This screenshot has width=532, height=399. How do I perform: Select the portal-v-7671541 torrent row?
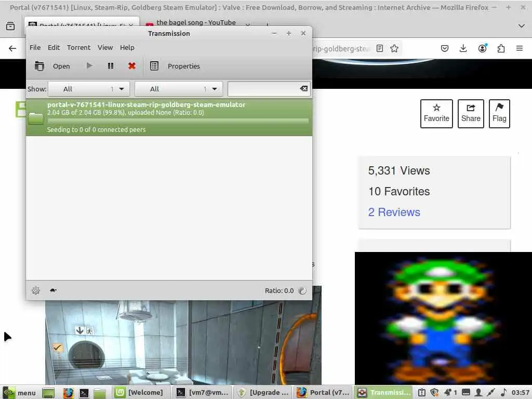pos(169,117)
